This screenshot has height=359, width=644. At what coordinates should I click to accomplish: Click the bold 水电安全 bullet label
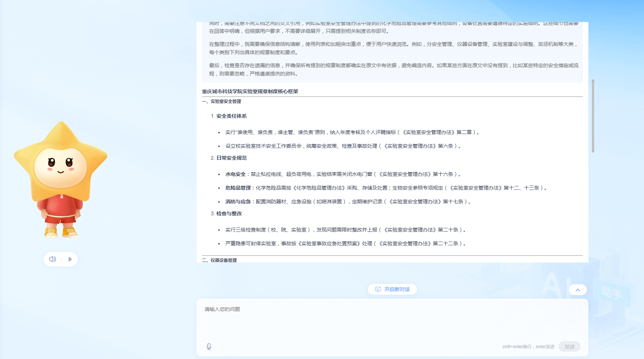click(x=235, y=174)
